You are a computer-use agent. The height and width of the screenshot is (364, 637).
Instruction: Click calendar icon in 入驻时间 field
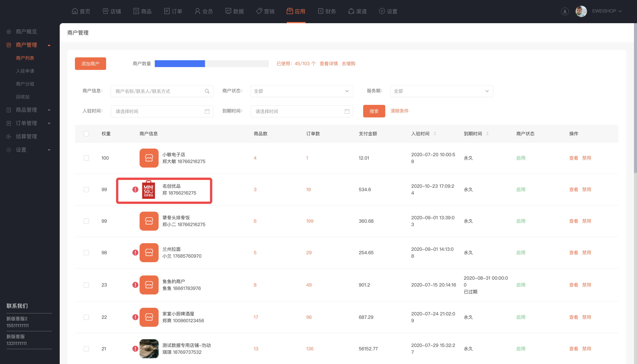click(207, 111)
